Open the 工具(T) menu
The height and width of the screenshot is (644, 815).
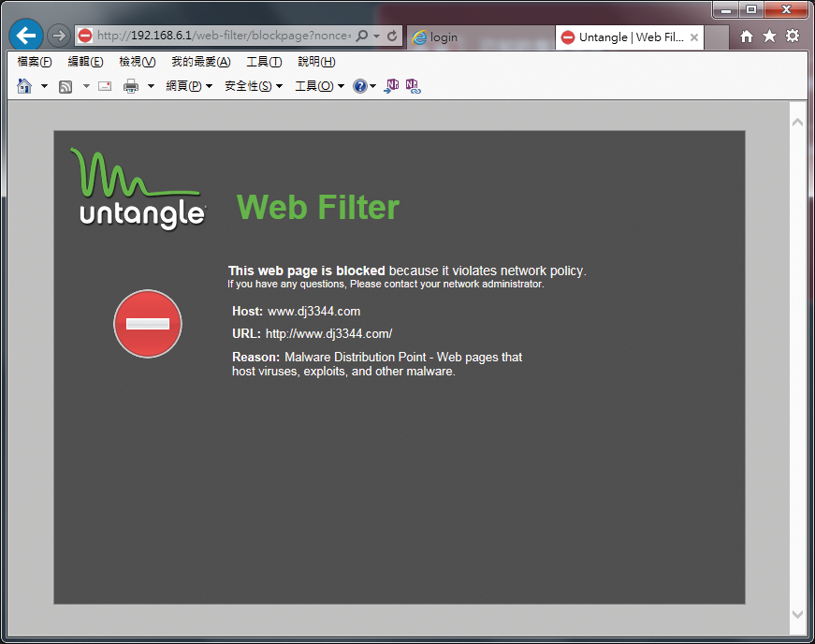pyautogui.click(x=264, y=62)
